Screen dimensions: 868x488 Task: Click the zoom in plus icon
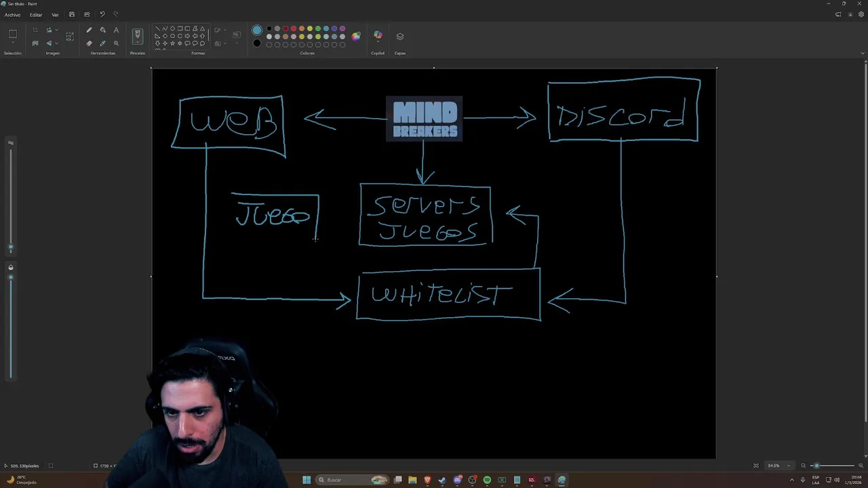tap(861, 466)
